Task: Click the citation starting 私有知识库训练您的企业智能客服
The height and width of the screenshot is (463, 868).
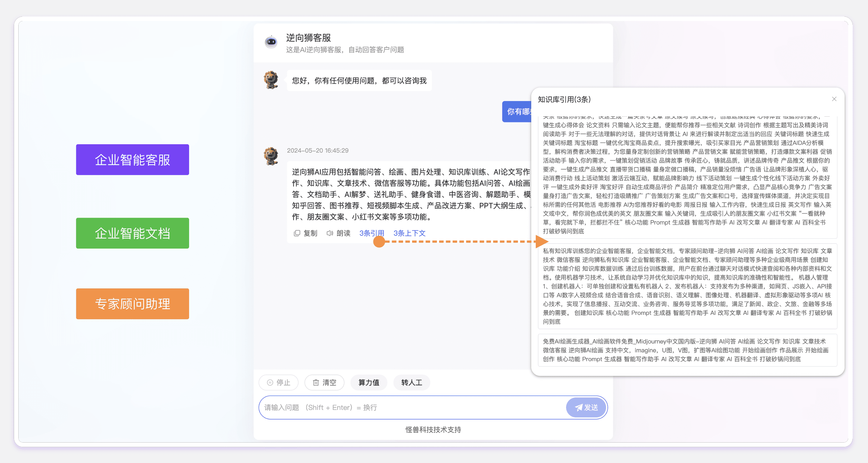Action: point(687,286)
